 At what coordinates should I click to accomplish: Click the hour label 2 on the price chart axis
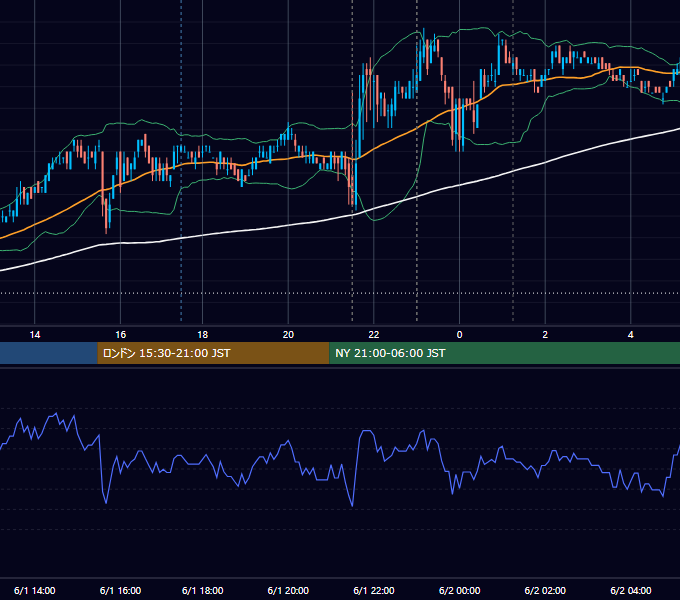(x=545, y=334)
